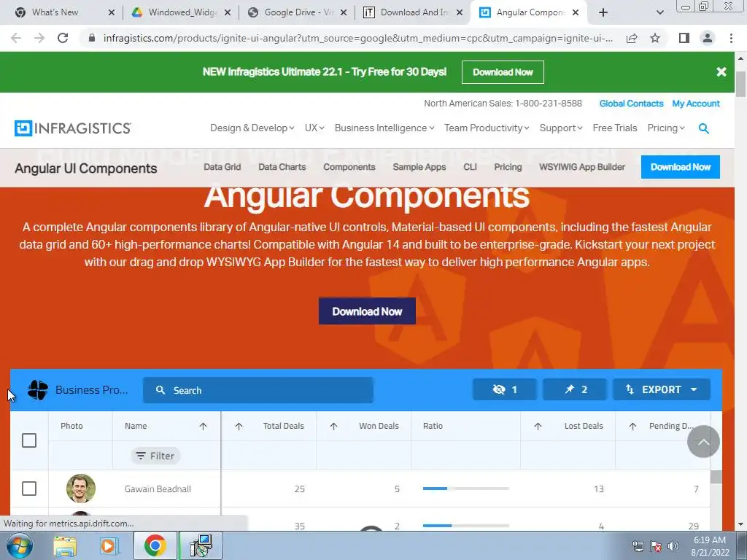
Task: Show hidden columns eye button
Action: pyautogui.click(x=505, y=389)
